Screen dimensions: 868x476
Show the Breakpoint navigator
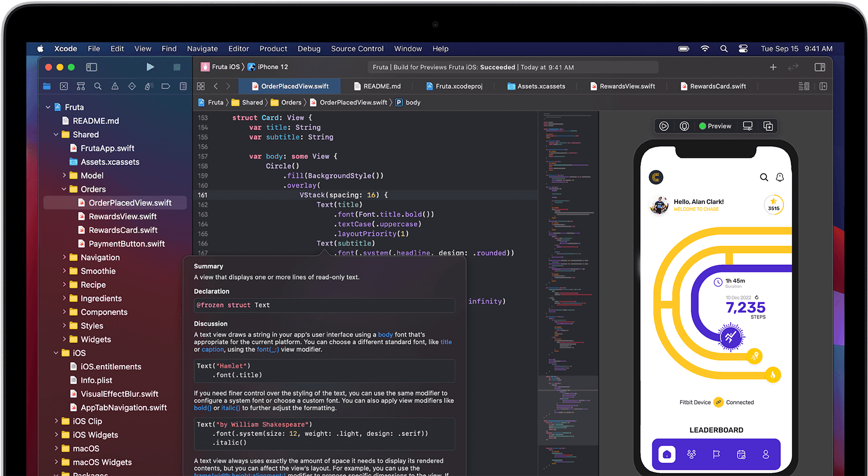tap(166, 86)
